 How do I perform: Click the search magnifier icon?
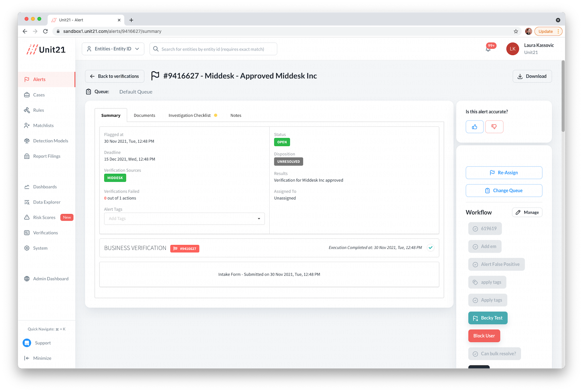tap(156, 49)
